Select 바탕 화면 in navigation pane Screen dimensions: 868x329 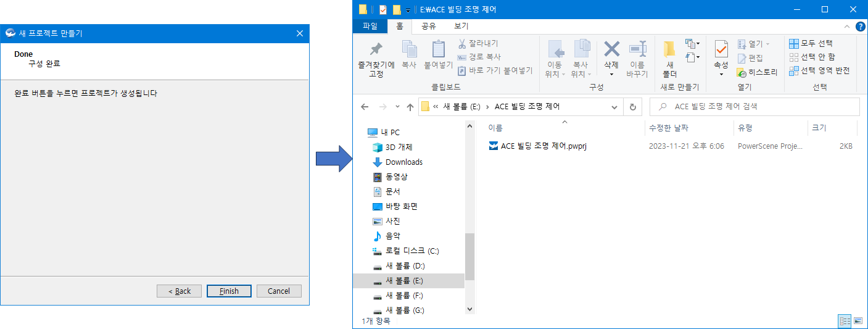(x=395, y=206)
